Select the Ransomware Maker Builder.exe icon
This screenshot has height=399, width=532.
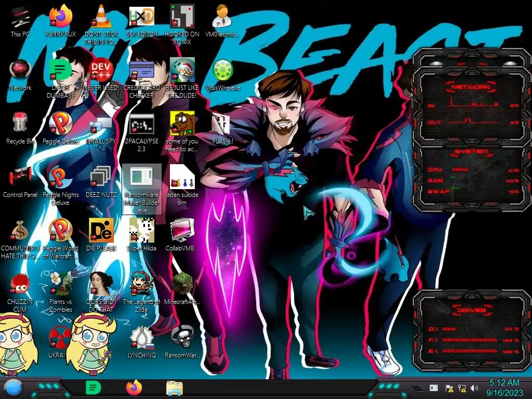coord(141,189)
